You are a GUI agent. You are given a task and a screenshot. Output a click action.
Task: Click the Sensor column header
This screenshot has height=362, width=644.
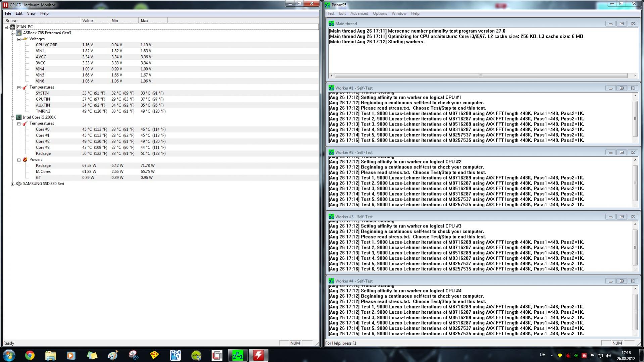(x=42, y=20)
